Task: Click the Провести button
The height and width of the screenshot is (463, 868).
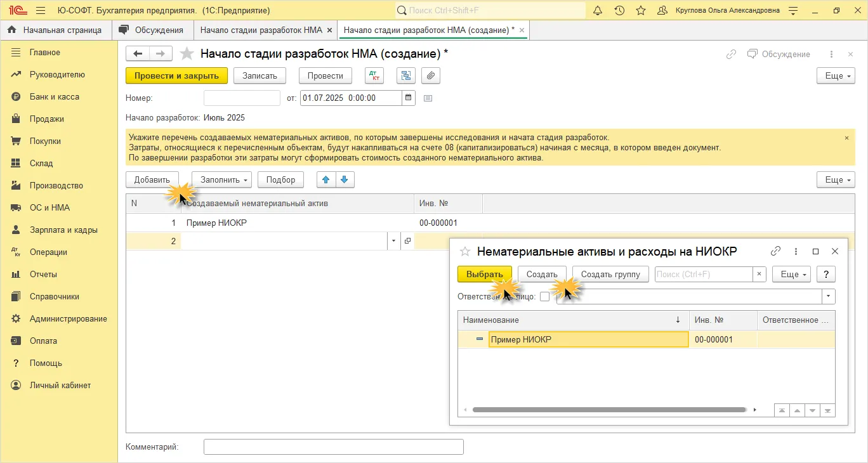Action: click(x=325, y=75)
